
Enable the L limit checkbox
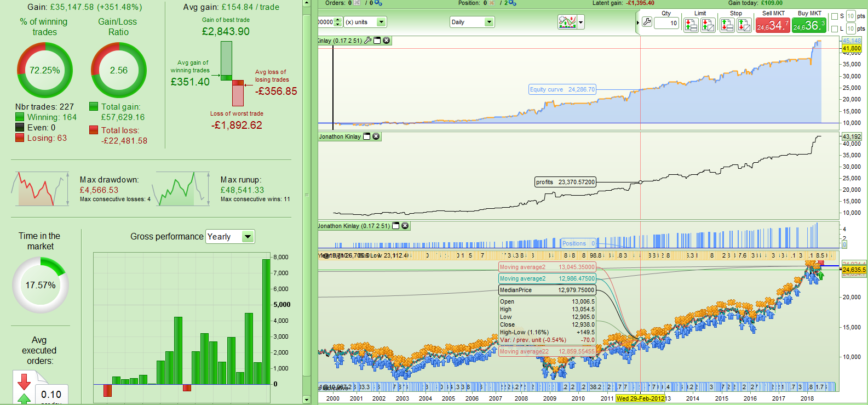[835, 29]
